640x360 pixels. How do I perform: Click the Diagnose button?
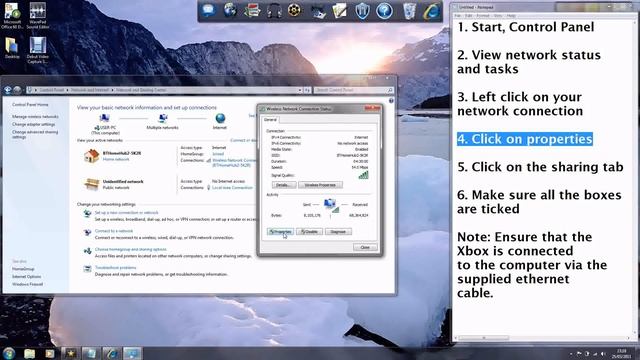point(338,231)
